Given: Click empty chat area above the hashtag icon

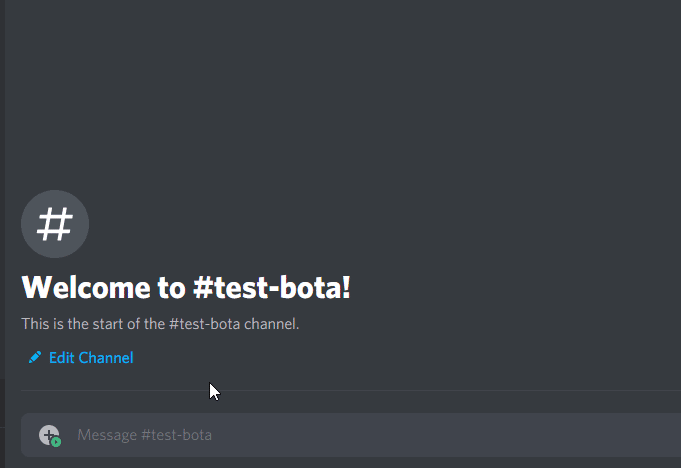Looking at the screenshot, I should tap(300, 100).
